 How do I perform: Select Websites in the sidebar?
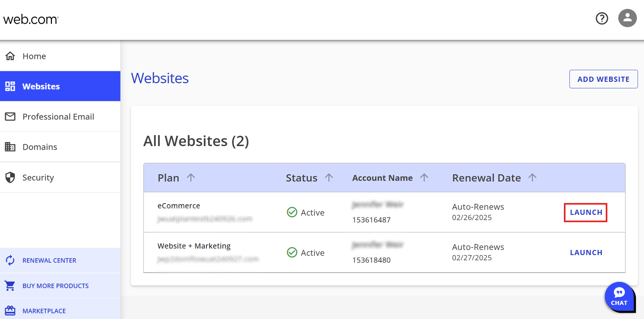tap(41, 86)
